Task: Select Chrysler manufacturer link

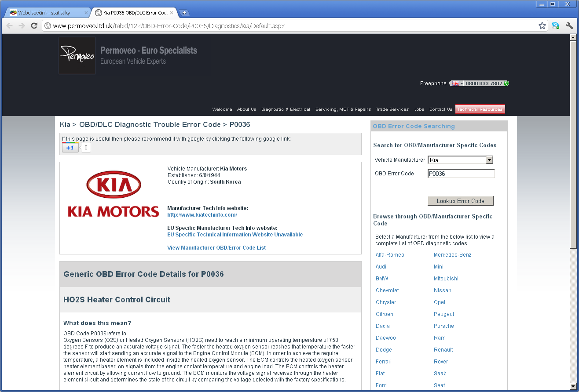Action: [x=386, y=302]
